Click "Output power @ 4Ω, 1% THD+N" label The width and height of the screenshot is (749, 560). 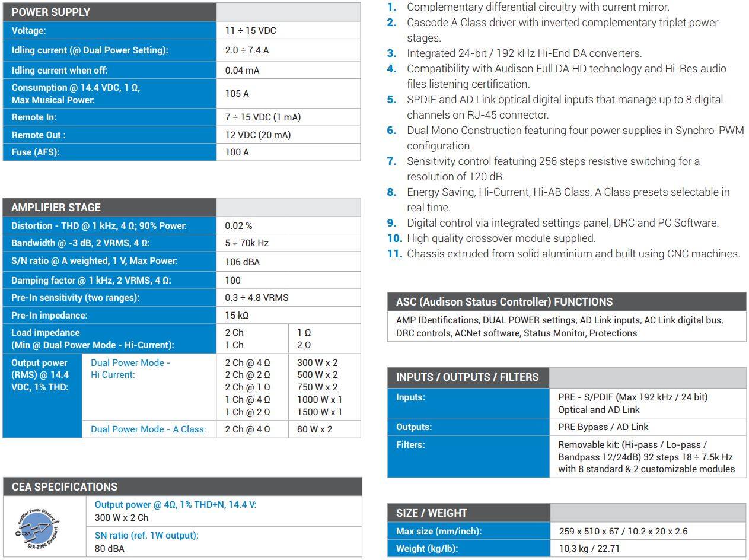pyautogui.click(x=176, y=504)
